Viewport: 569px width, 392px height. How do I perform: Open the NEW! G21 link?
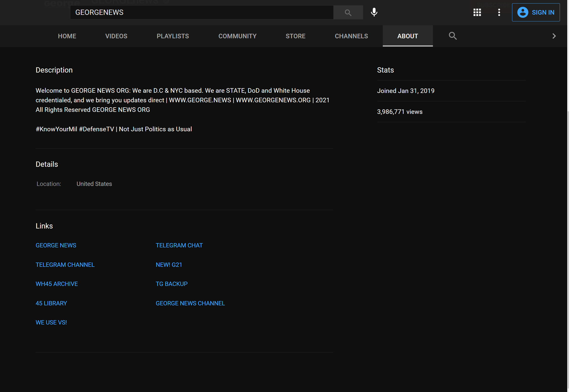point(169,265)
